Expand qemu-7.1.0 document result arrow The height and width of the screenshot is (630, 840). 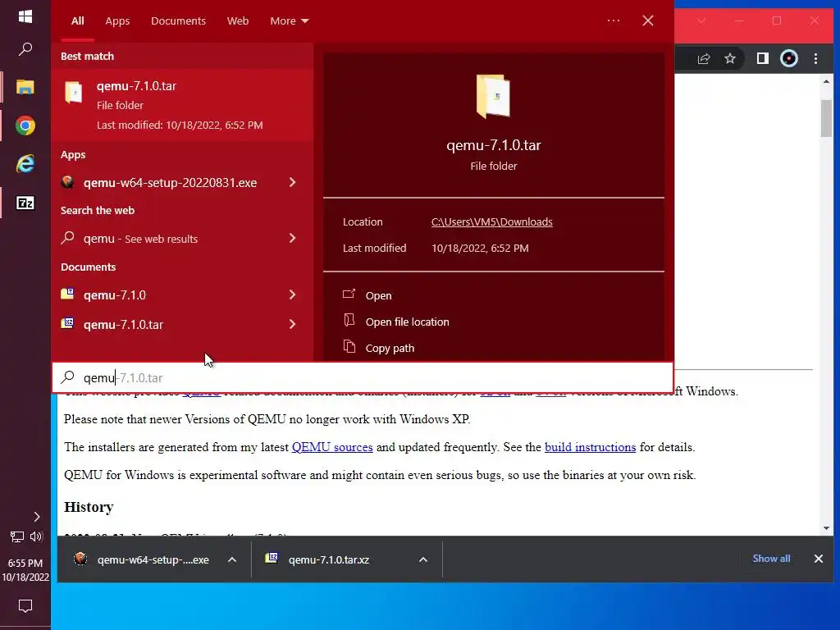293,294
